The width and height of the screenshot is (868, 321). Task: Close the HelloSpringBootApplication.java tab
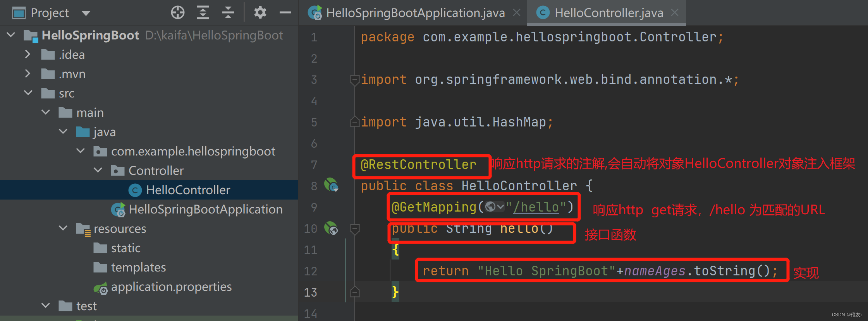click(517, 13)
